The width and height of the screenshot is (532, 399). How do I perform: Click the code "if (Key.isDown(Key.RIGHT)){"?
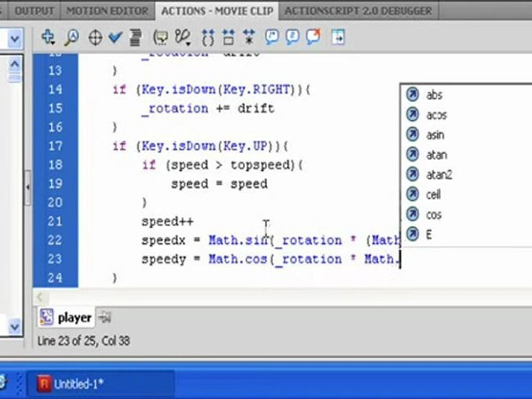pos(212,90)
